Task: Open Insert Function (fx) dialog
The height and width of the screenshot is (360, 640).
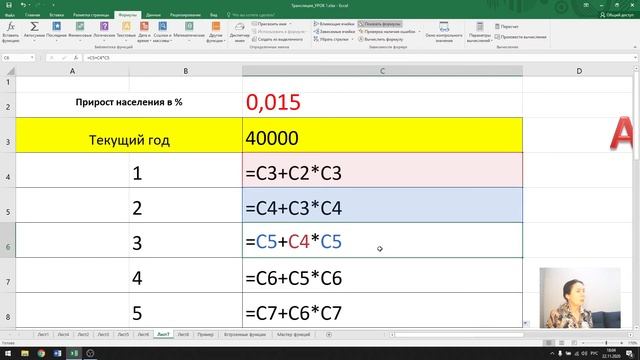Action: [11, 32]
